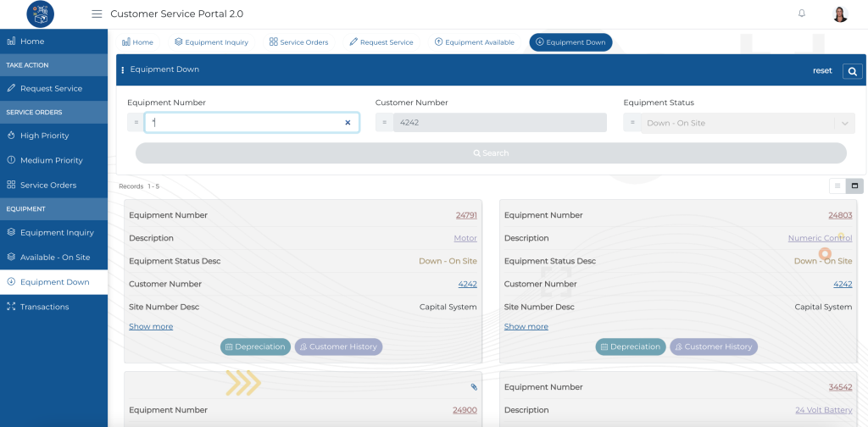Open the user profile avatar
Image resolution: width=868 pixels, height=427 pixels.
(x=840, y=14)
